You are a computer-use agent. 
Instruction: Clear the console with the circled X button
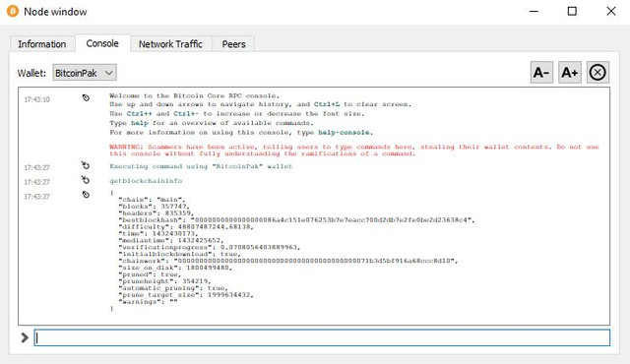[598, 73]
